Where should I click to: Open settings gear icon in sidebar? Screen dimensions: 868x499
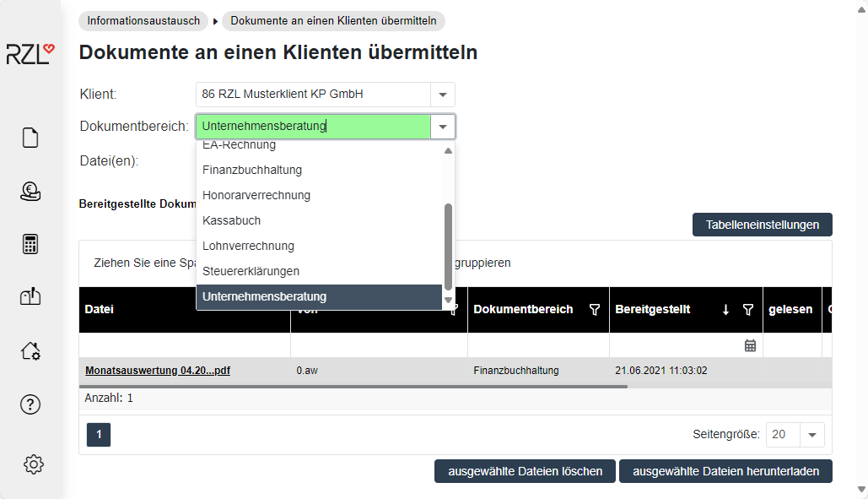tap(33, 464)
